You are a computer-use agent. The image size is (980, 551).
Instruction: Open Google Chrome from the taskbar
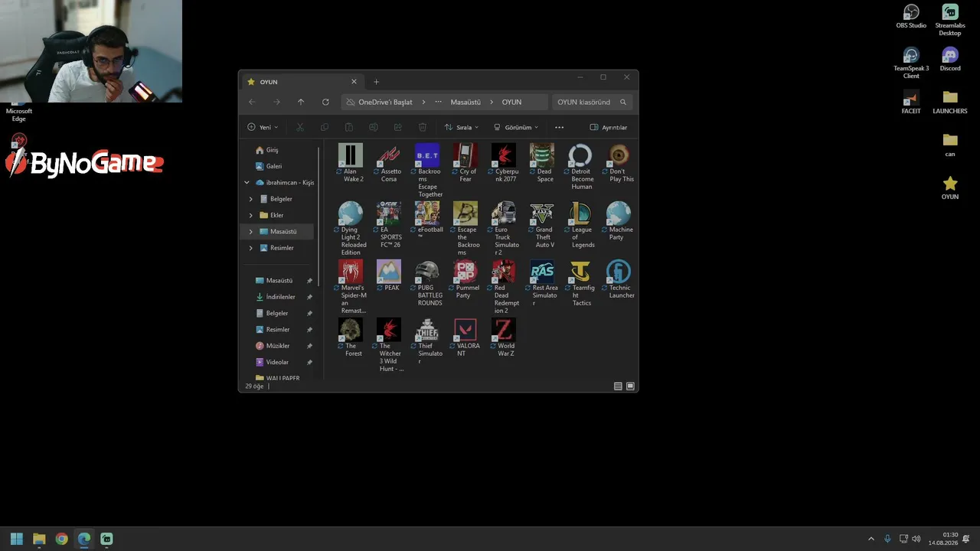tap(61, 539)
